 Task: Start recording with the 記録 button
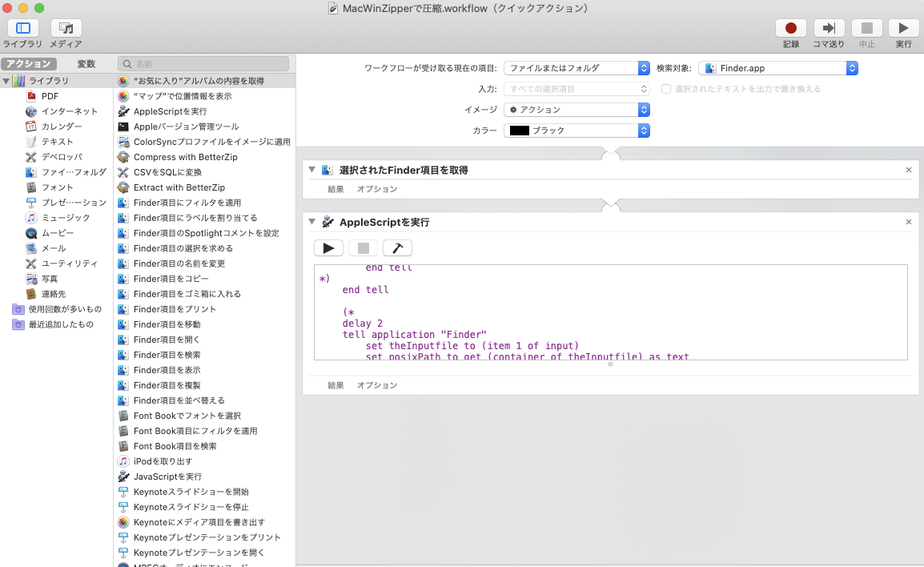pos(791,28)
